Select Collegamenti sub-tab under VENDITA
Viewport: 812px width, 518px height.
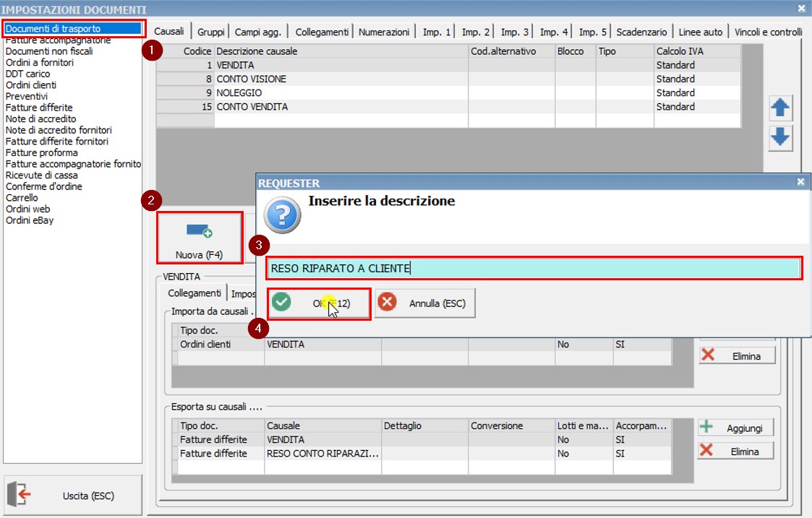195,293
